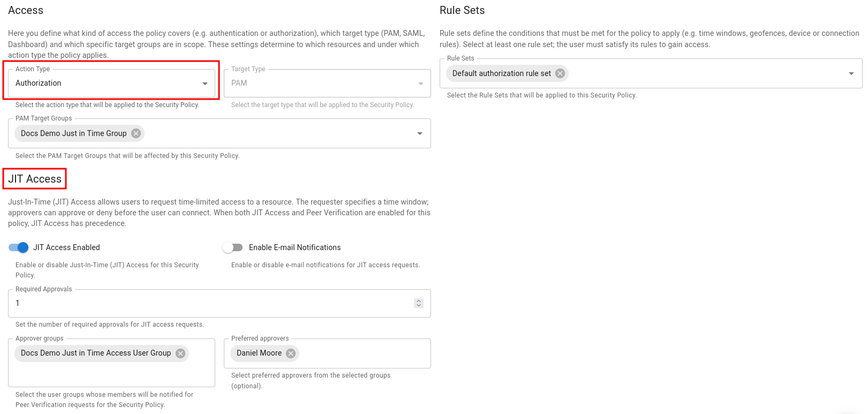868x414 pixels.
Task: Disable the JIT Access Enabled switch
Action: tap(18, 247)
